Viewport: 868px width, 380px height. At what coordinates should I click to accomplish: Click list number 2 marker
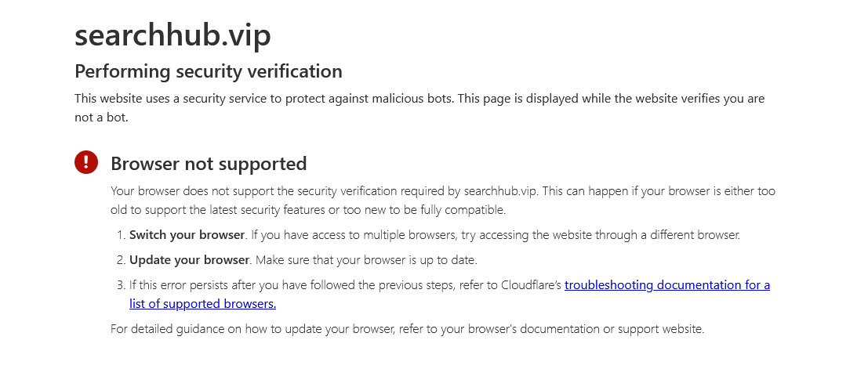pyautogui.click(x=121, y=260)
